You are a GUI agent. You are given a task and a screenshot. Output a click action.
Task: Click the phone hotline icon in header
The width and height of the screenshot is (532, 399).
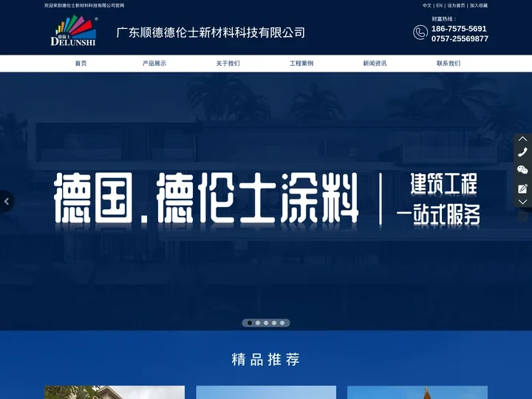(420, 33)
